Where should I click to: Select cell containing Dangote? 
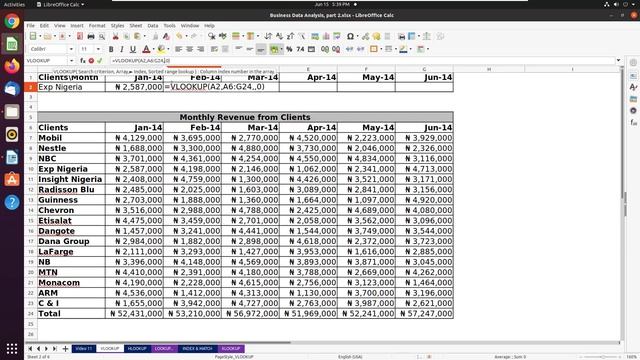pyautogui.click(x=71, y=231)
